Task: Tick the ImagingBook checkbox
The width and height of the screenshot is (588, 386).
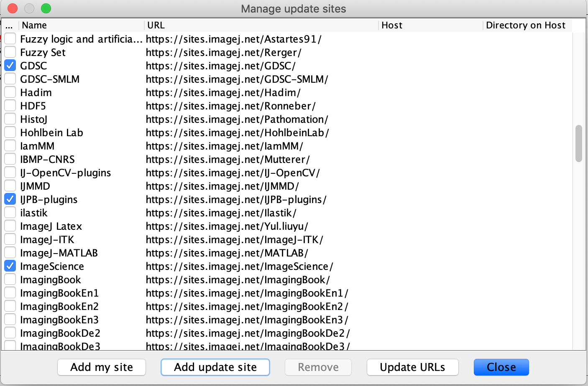Action: 10,279
